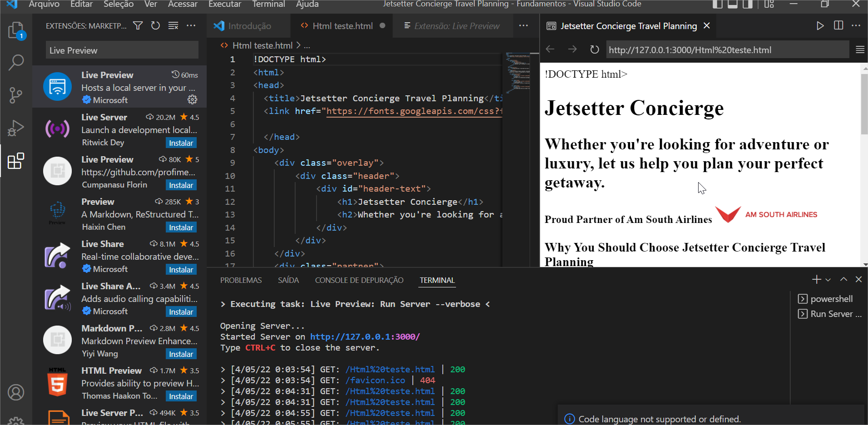
Task: Switch to the Html teste.html tab
Action: coord(342,26)
